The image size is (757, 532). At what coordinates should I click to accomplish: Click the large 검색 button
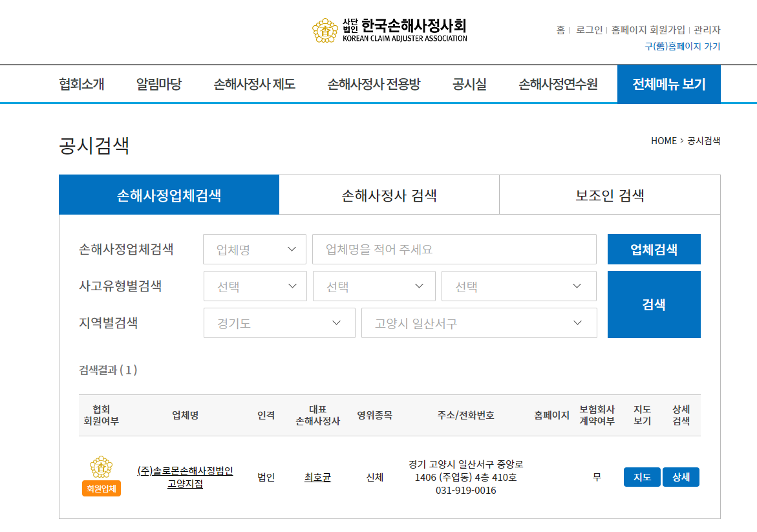click(x=654, y=304)
